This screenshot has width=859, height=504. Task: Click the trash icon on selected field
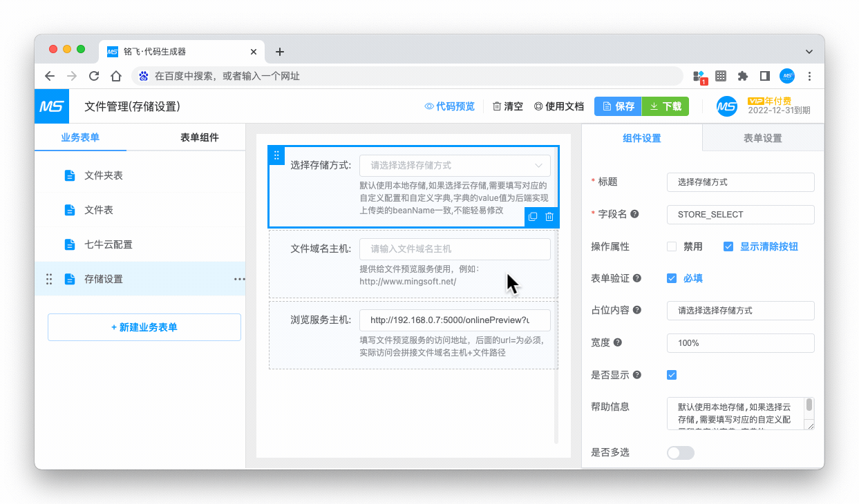tap(549, 217)
